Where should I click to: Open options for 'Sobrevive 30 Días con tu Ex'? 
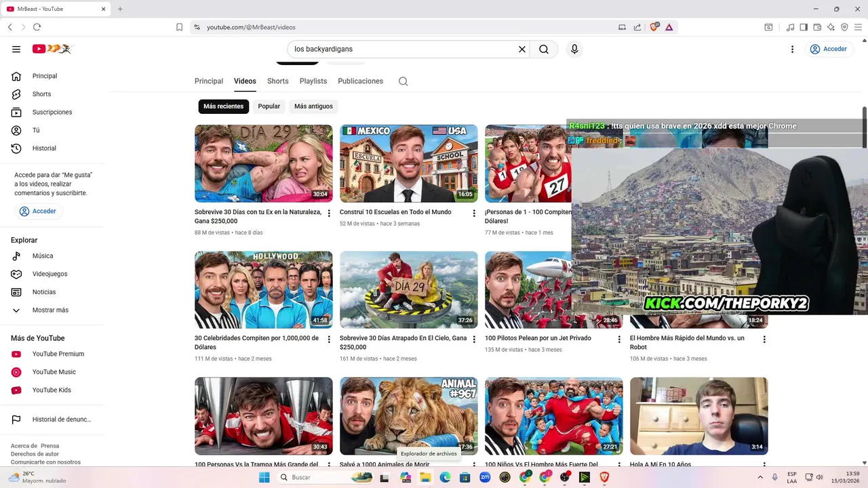pos(329,213)
